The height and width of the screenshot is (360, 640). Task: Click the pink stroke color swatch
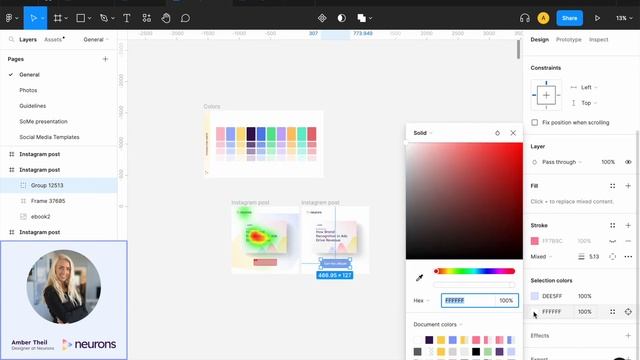click(535, 241)
